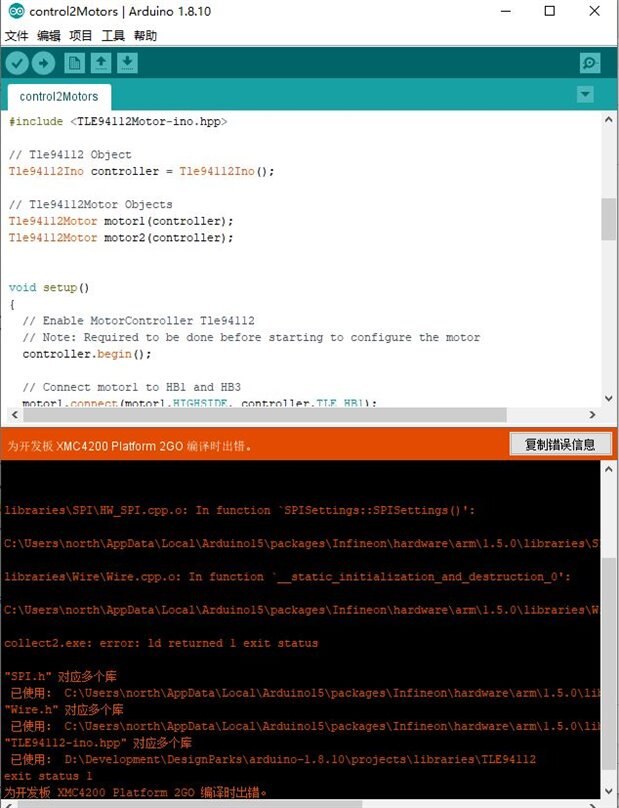Open a sketch using the up-arrow icon
619x808 pixels.
click(101, 63)
